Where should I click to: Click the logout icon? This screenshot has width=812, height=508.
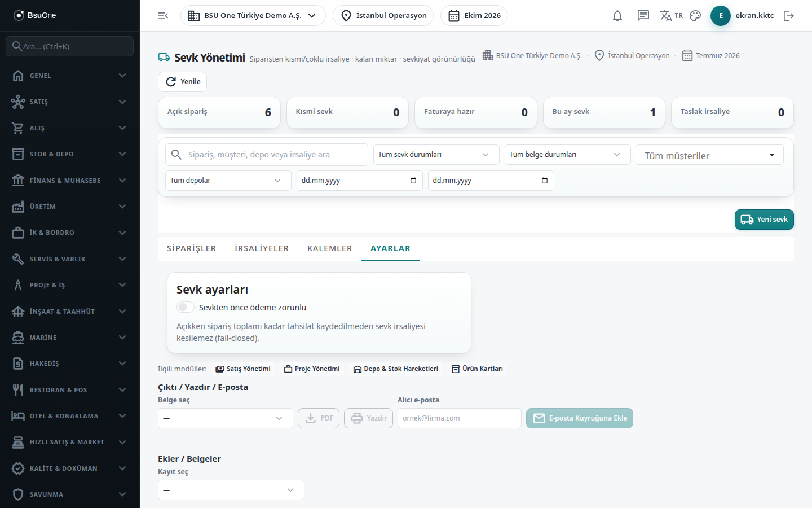tap(789, 16)
